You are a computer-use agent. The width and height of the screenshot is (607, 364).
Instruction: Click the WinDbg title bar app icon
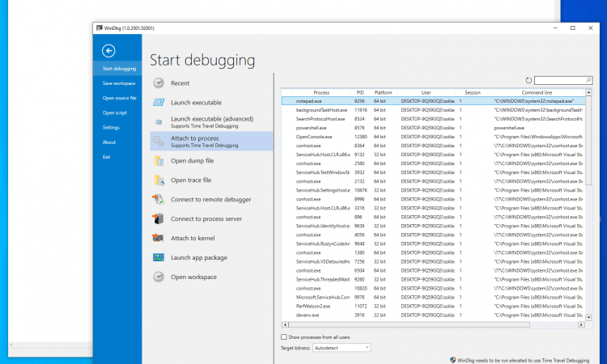100,28
